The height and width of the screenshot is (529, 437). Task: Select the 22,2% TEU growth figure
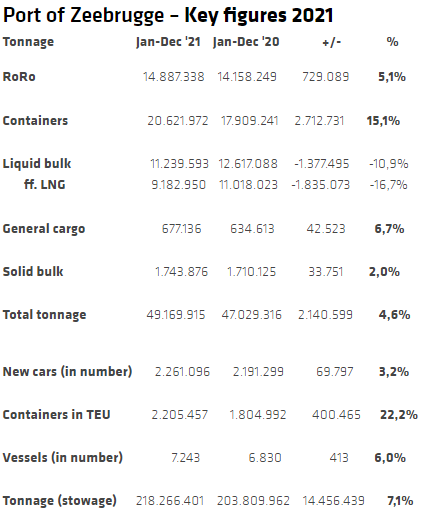coord(399,415)
